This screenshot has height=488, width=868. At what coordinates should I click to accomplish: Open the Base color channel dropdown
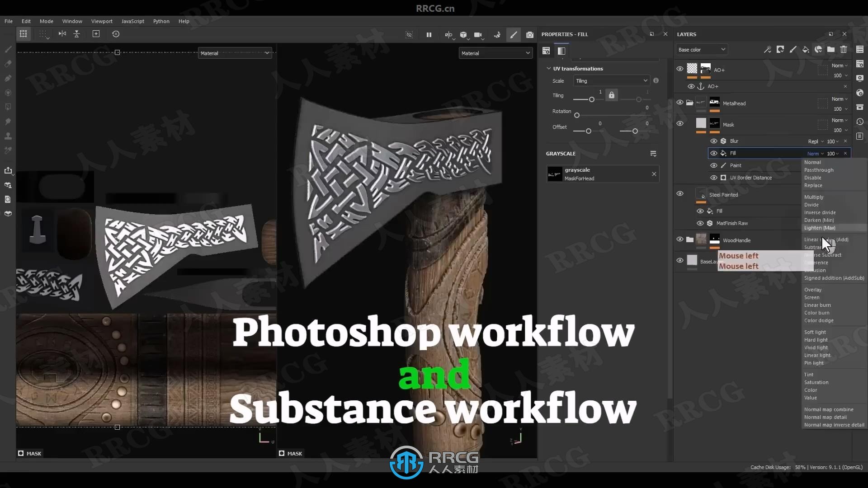coord(702,50)
